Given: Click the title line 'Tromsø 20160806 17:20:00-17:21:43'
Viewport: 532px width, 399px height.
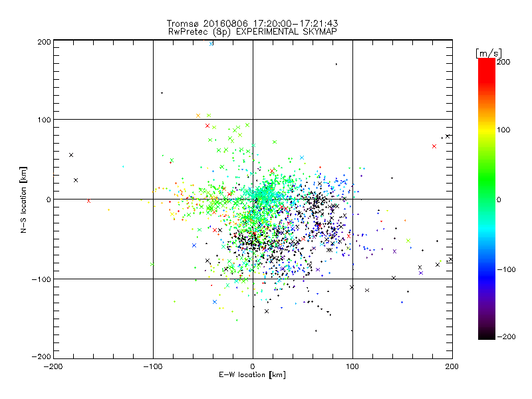Looking at the screenshot, I should pyautogui.click(x=252, y=23).
